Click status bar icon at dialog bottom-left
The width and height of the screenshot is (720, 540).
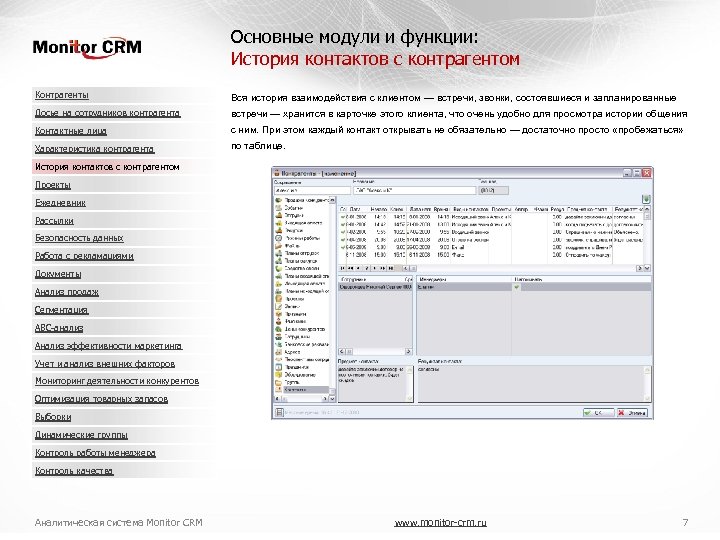pos(279,412)
